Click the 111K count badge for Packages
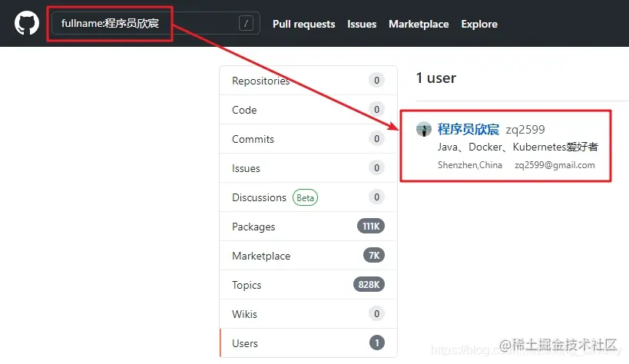629x364 pixels. [371, 227]
